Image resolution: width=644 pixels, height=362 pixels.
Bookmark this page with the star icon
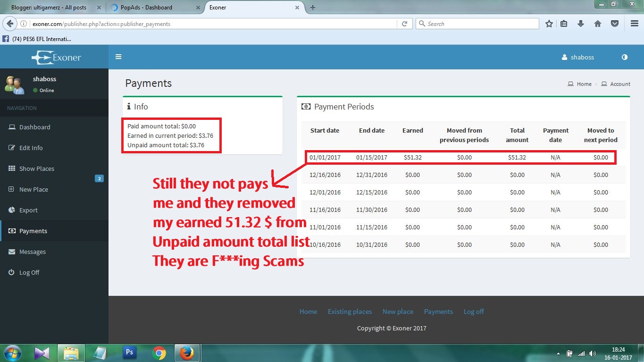pos(549,24)
